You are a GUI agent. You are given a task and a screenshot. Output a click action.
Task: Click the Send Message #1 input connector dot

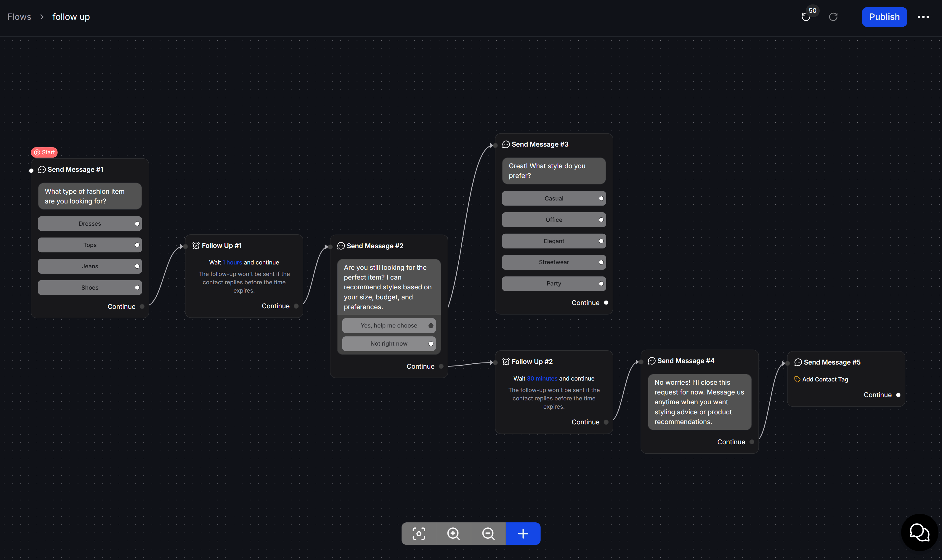31,171
